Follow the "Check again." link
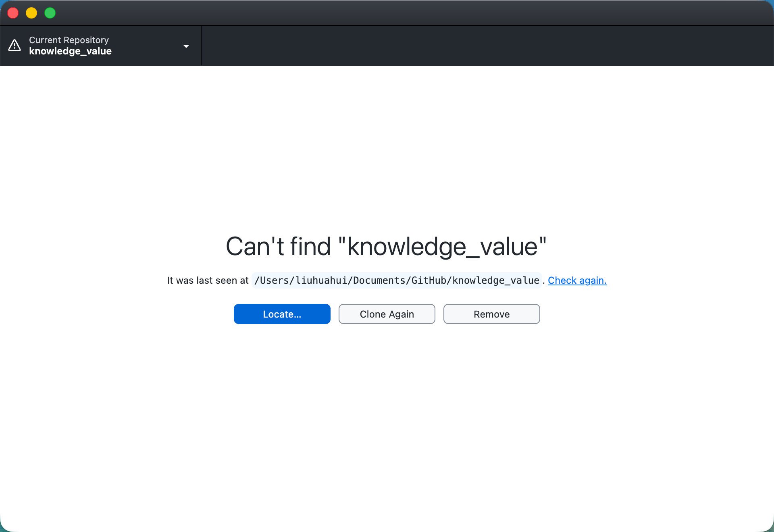The image size is (774, 532). (x=577, y=281)
